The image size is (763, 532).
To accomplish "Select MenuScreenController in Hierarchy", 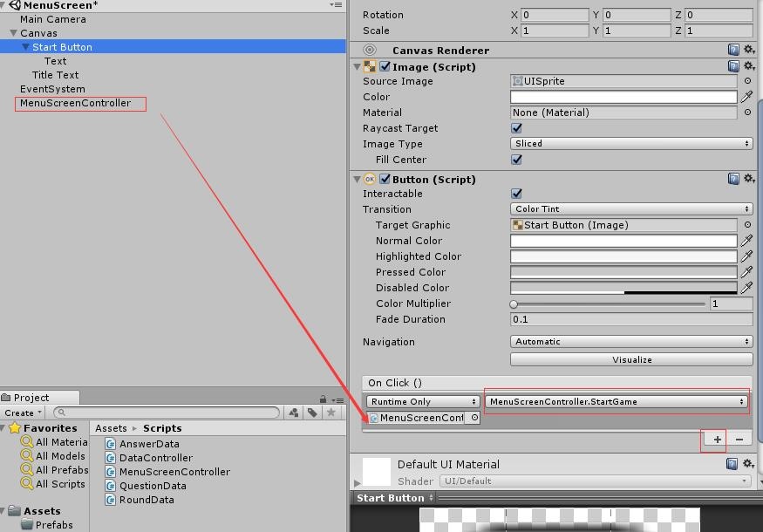I will pos(75,103).
